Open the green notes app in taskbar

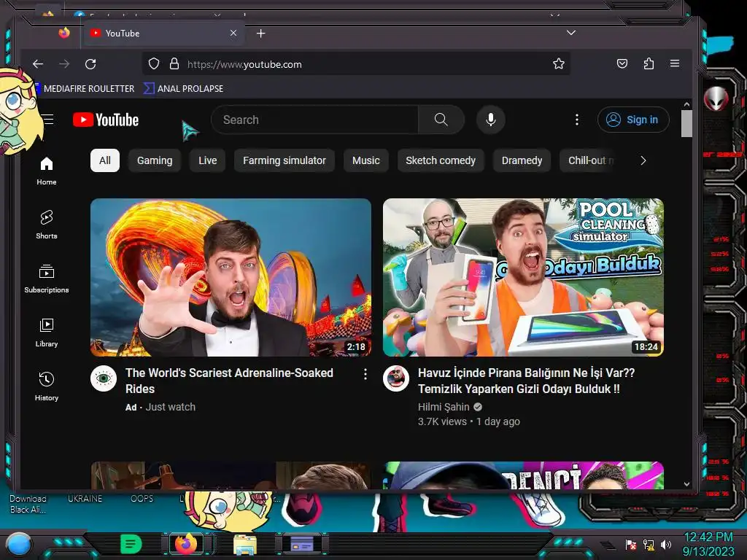coord(131,544)
